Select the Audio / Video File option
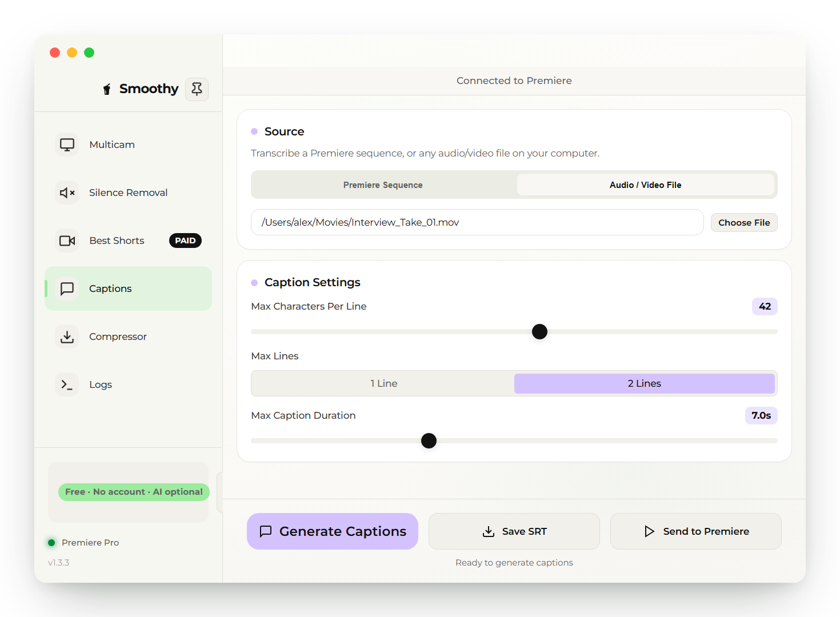Viewport: 840px width, 617px height. point(646,185)
